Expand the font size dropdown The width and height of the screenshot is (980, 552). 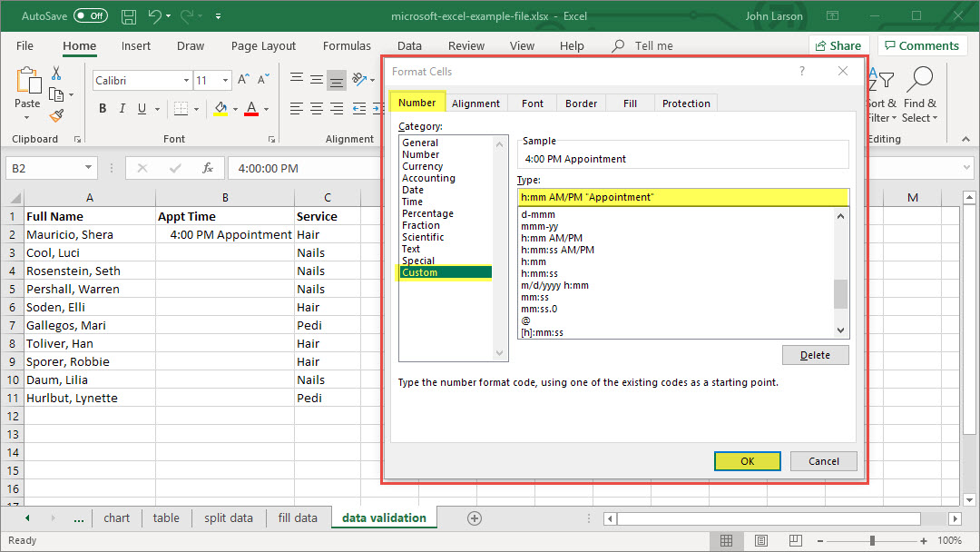pyautogui.click(x=225, y=81)
